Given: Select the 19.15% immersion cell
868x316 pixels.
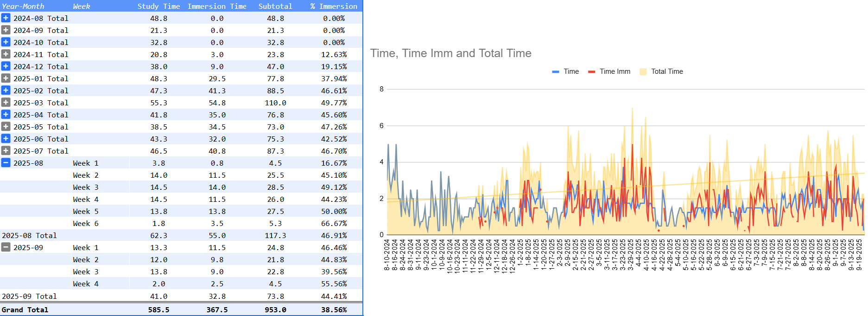Looking at the screenshot, I should pos(334,66).
